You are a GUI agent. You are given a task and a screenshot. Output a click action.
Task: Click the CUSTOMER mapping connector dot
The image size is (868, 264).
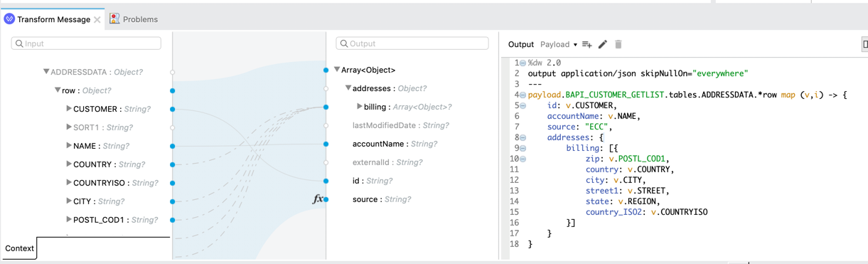click(173, 109)
